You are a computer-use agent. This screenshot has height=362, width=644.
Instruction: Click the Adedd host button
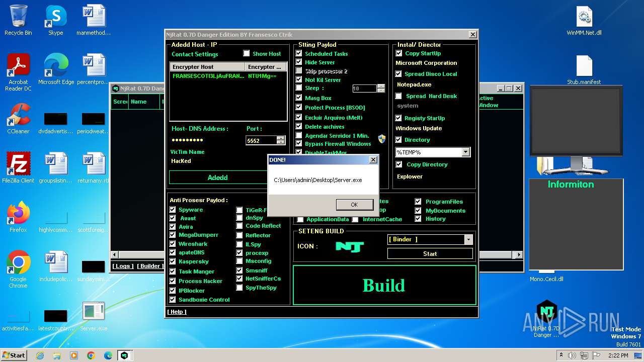(x=218, y=177)
